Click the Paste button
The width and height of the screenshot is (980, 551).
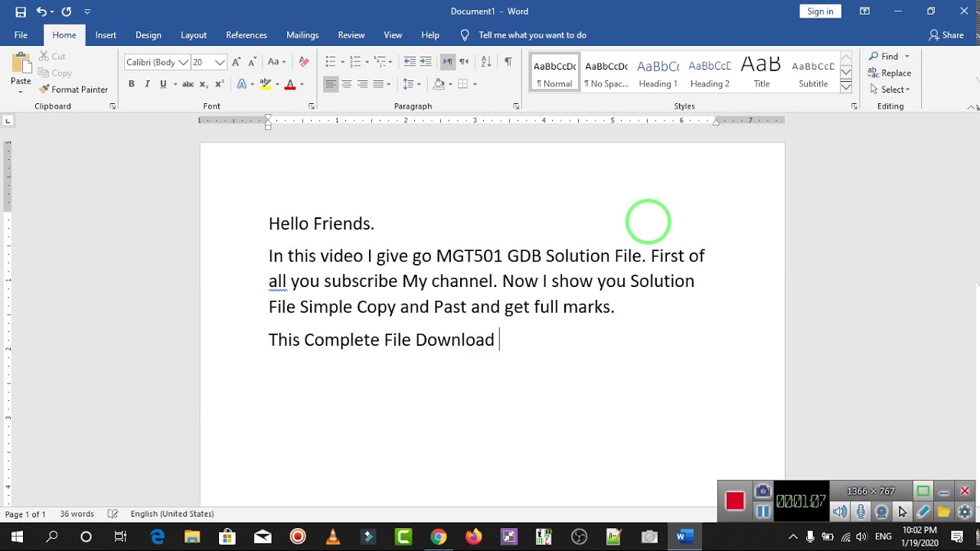click(x=21, y=71)
